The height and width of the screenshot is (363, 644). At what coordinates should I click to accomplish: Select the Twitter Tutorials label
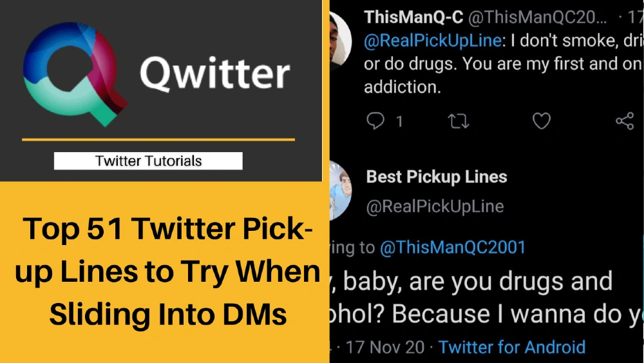click(148, 161)
